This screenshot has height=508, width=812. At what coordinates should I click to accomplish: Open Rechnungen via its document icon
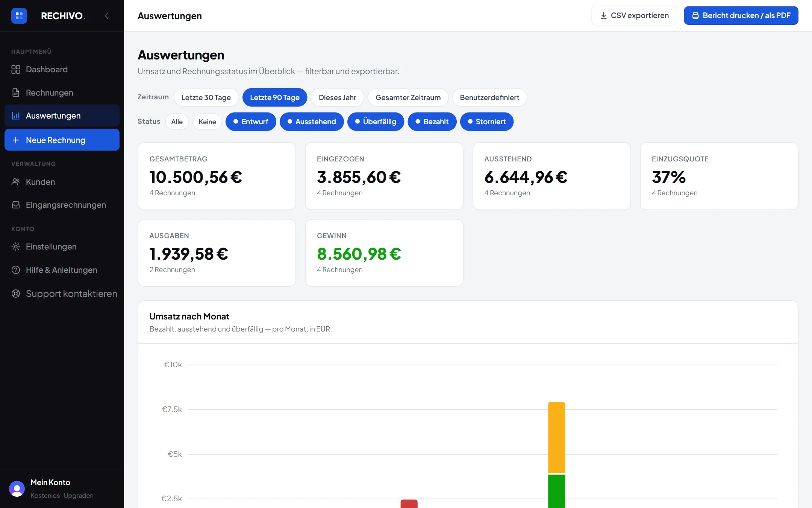(x=16, y=93)
